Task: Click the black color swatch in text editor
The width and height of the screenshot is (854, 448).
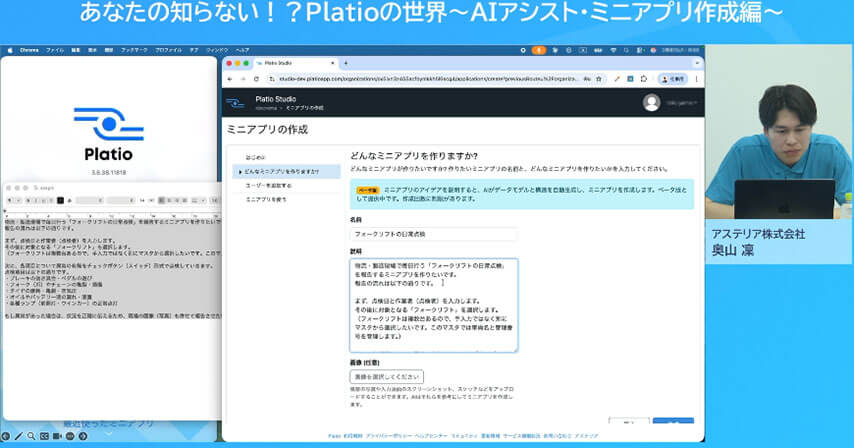Action: [x=60, y=201]
